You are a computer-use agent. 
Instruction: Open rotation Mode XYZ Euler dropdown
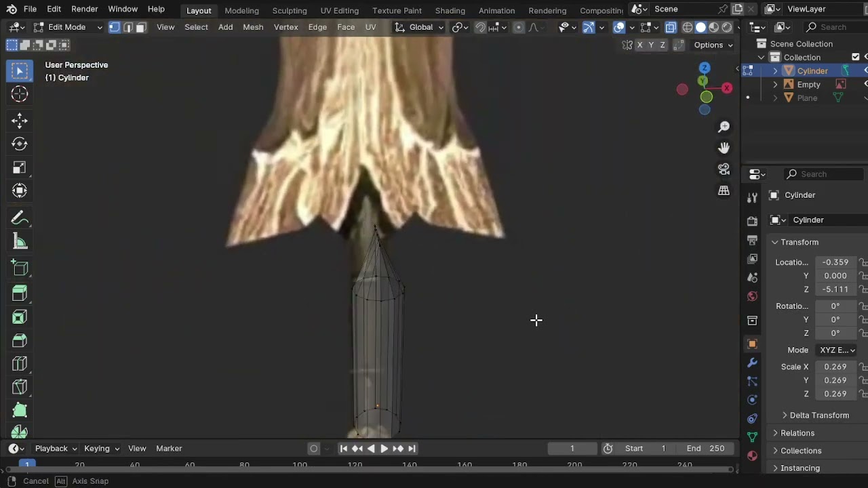pos(838,350)
